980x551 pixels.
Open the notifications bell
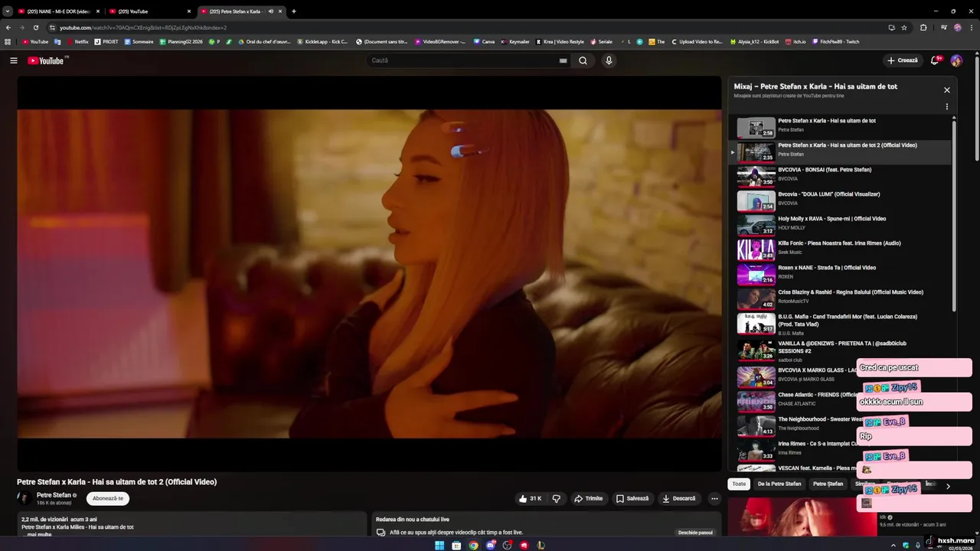tap(935, 60)
